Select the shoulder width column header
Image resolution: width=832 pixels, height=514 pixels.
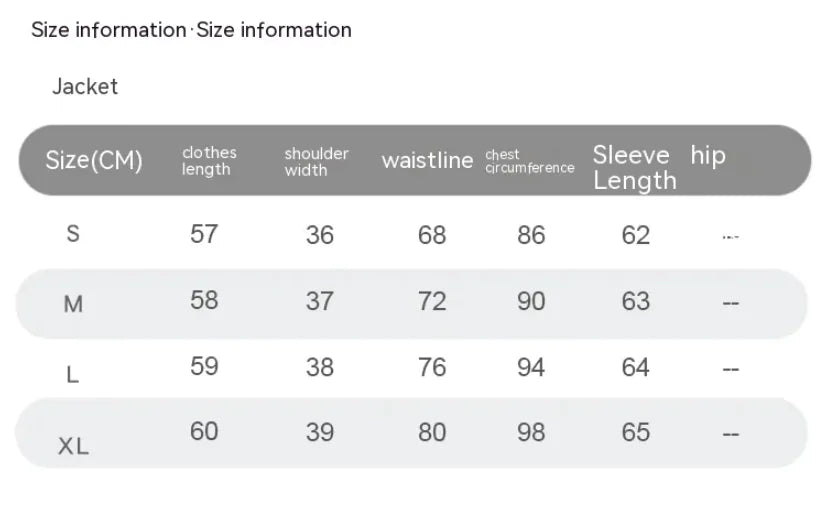point(316,162)
